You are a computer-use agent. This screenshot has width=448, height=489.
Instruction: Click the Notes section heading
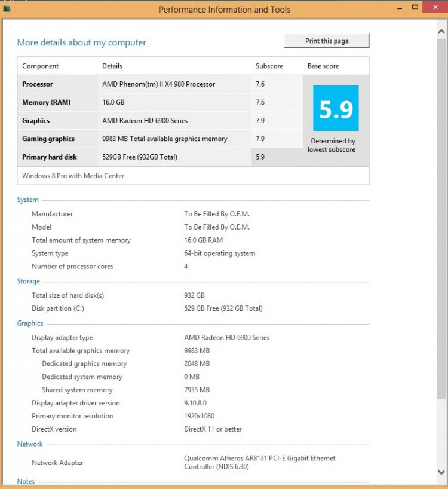26,481
